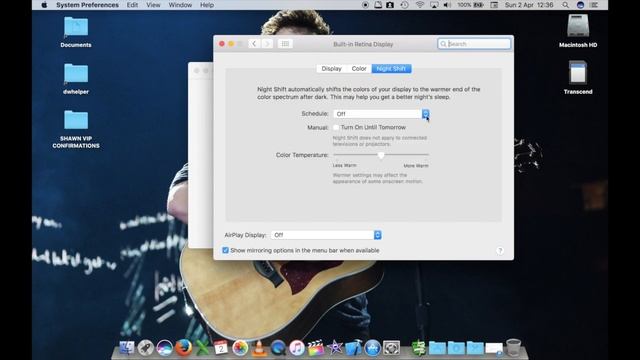Open Spotlight search magnifier in menu bar
The height and width of the screenshot is (360, 640).
(x=565, y=5)
